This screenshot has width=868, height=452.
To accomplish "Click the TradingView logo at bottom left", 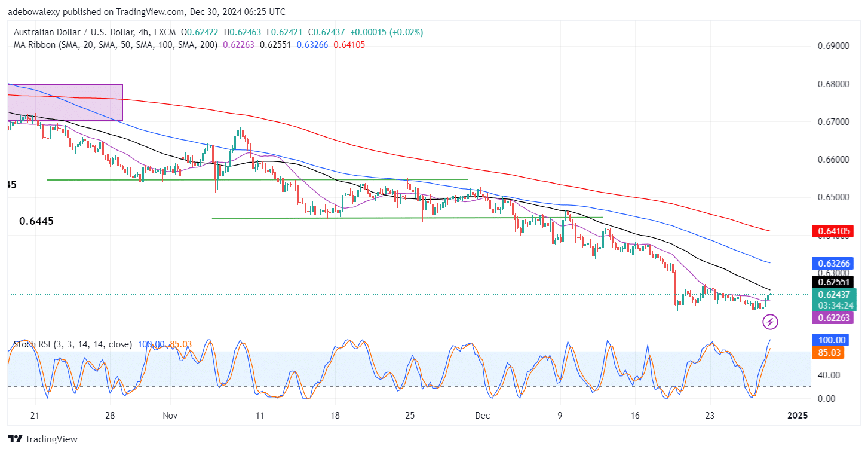I will [42, 439].
